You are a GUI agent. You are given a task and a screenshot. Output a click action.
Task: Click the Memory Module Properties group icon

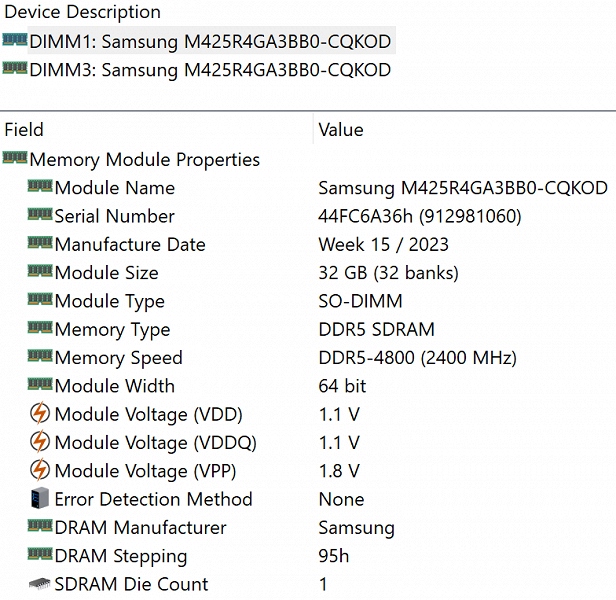(x=15, y=158)
